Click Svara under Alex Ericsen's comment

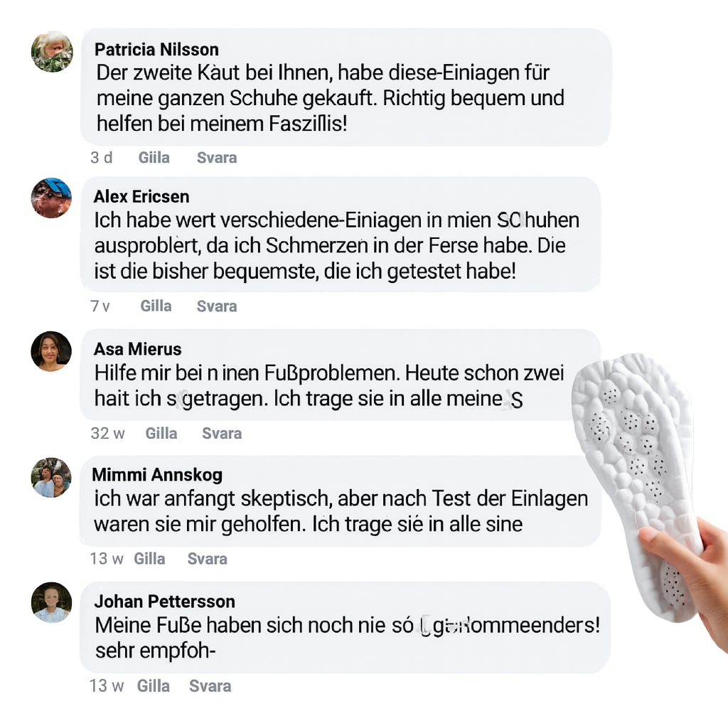pyautogui.click(x=217, y=306)
